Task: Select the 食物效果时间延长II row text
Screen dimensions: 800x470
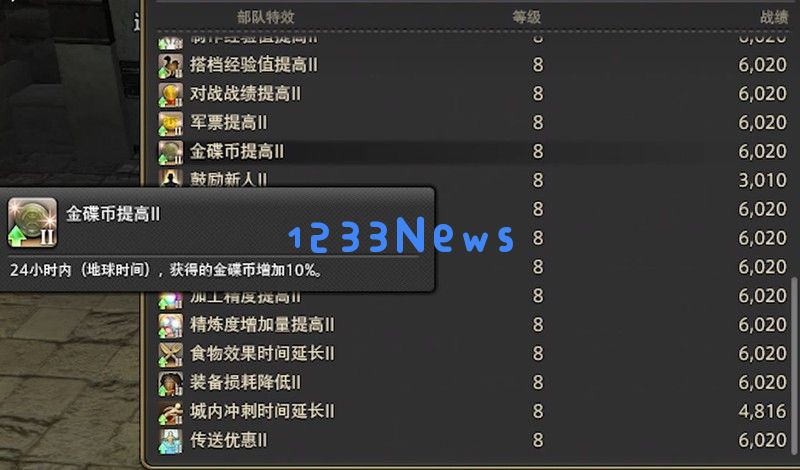Action: 262,354
